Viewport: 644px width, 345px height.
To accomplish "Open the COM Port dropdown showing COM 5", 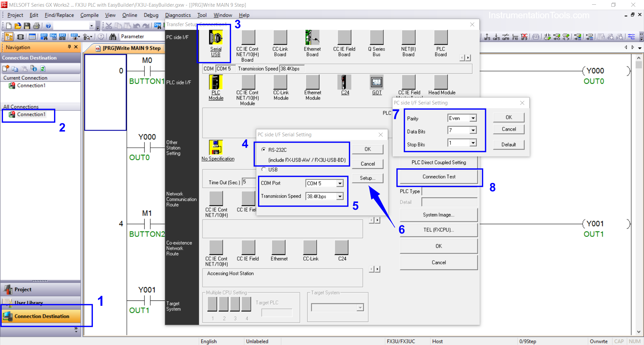I will coord(340,183).
